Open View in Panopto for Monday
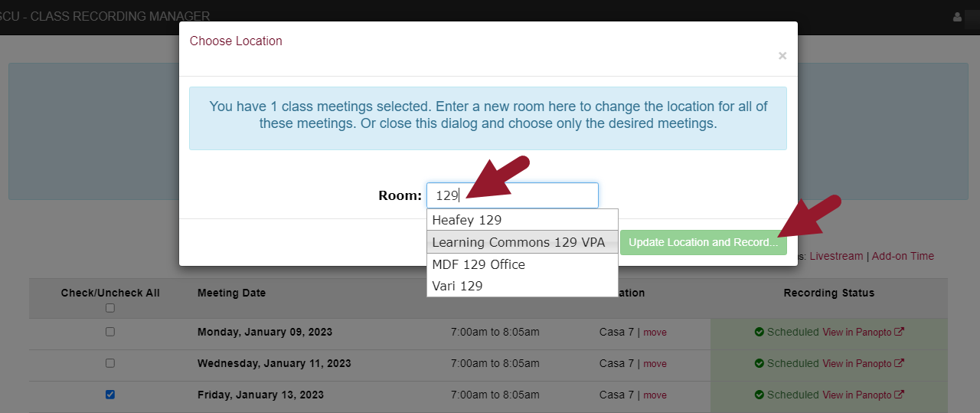Image resolution: width=980 pixels, height=413 pixels. coord(857,332)
